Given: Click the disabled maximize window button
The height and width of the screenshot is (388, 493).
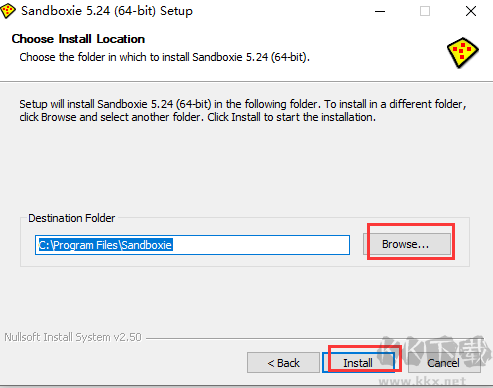Looking at the screenshot, I should [x=425, y=11].
